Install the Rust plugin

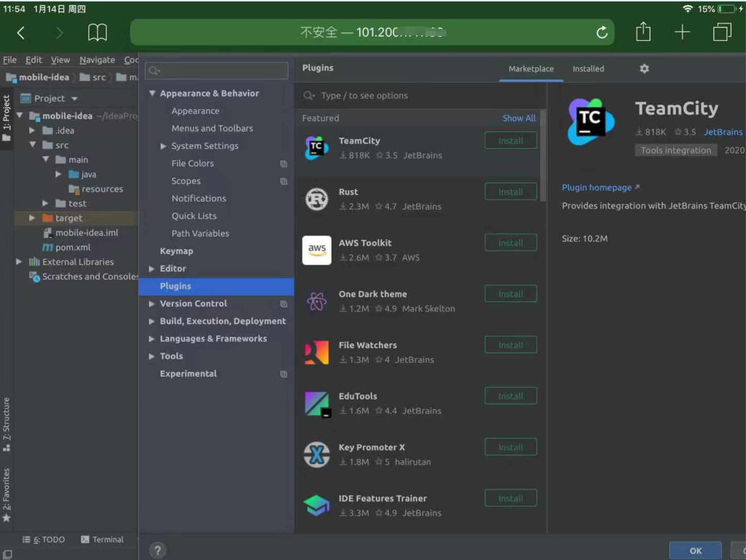[511, 192]
